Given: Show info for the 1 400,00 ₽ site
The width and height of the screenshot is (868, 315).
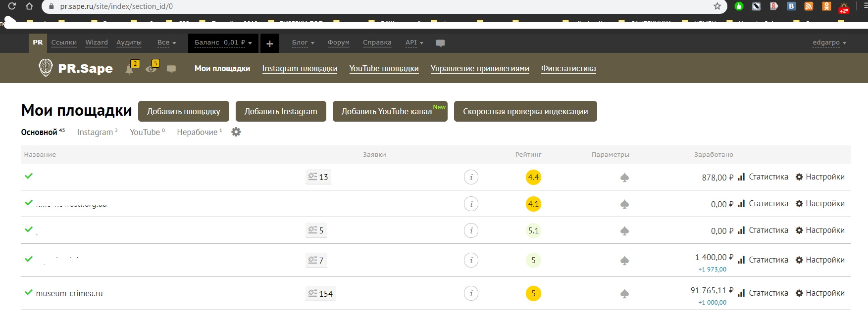Looking at the screenshot, I should coord(471,260).
